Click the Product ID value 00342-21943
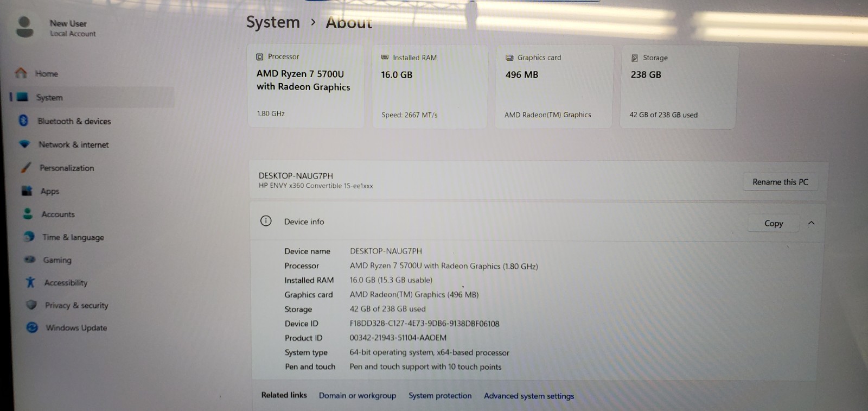The width and height of the screenshot is (868, 411). click(x=398, y=338)
